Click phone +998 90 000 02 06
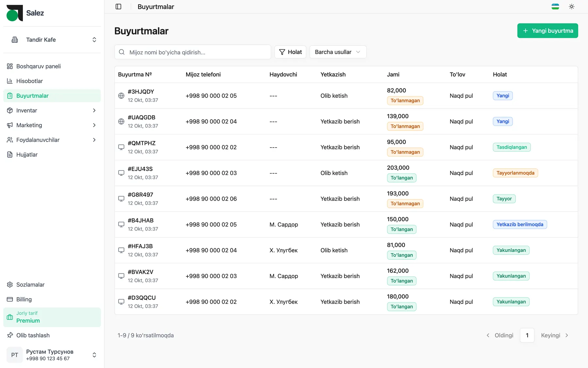The width and height of the screenshot is (588, 368). pyautogui.click(x=211, y=199)
